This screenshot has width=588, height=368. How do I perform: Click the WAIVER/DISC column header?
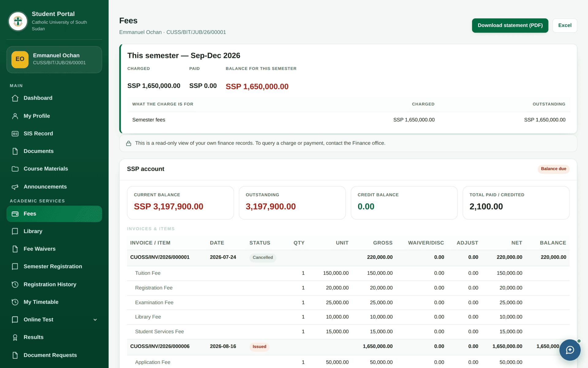[426, 243]
